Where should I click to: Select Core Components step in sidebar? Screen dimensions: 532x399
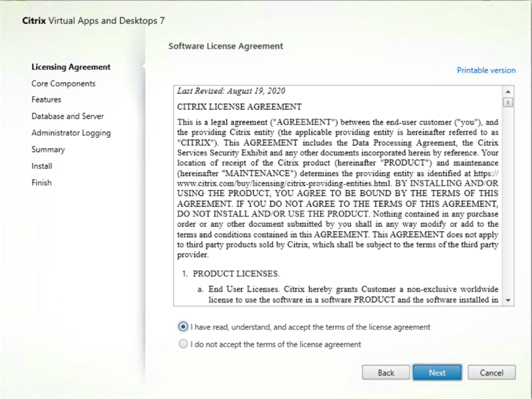[x=63, y=84]
